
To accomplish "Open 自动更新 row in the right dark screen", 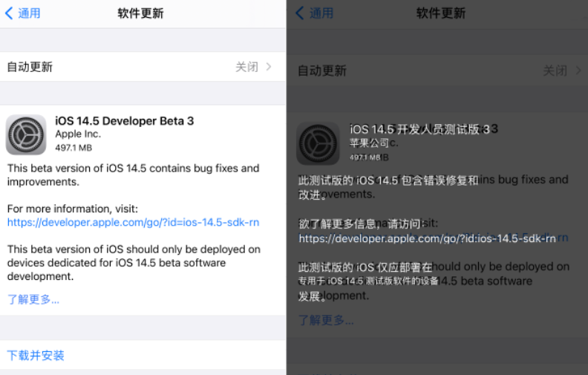I will pyautogui.click(x=437, y=71).
